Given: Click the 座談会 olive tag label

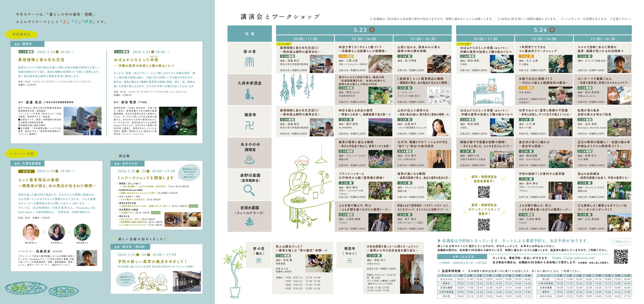Looking at the screenshot, I should (x=26, y=171).
